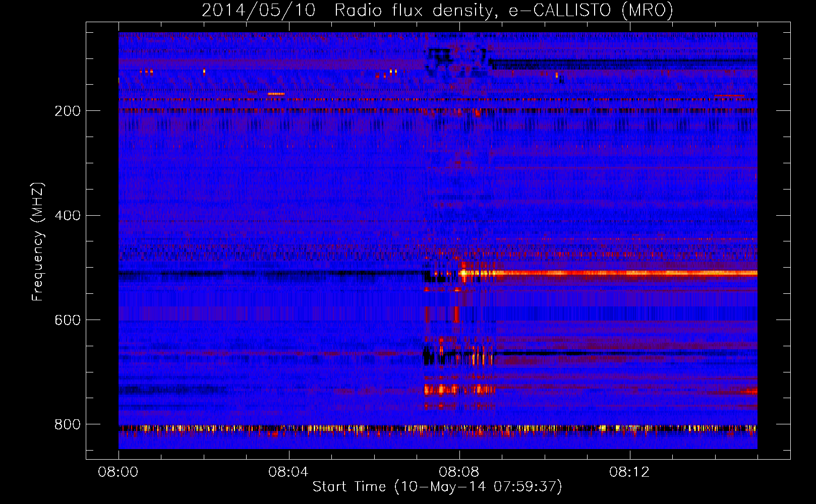Click the 'Frequency (MHZ)' axis label

coord(38,242)
